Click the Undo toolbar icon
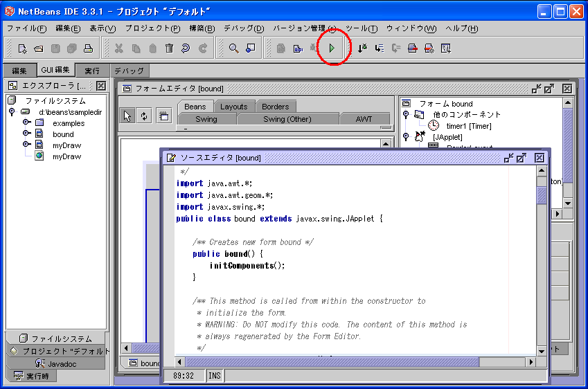This screenshot has width=588, height=389. [x=186, y=48]
